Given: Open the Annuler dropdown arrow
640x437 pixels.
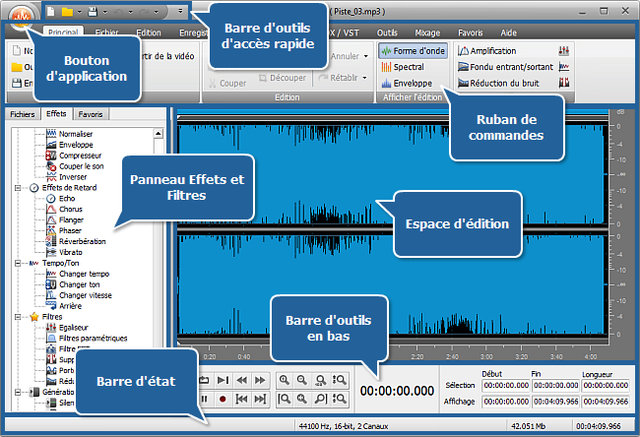Looking at the screenshot, I should tap(366, 56).
